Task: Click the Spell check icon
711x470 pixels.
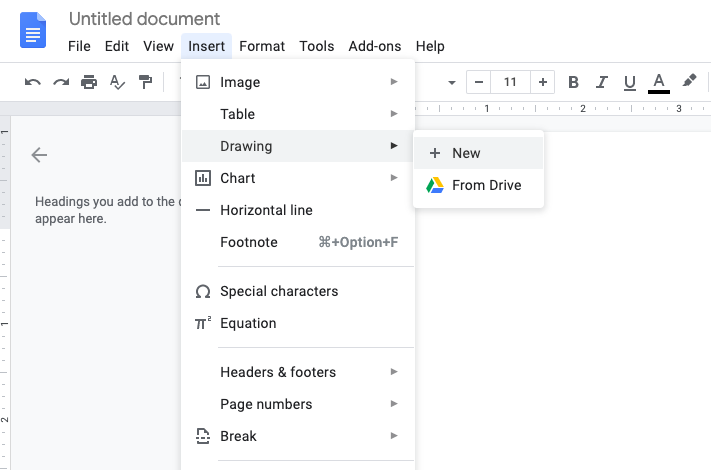Action: [x=117, y=82]
